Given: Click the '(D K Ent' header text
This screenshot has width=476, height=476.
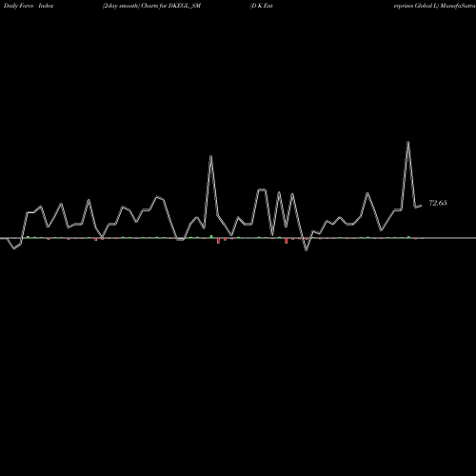Looking at the screenshot, I should [x=262, y=6].
